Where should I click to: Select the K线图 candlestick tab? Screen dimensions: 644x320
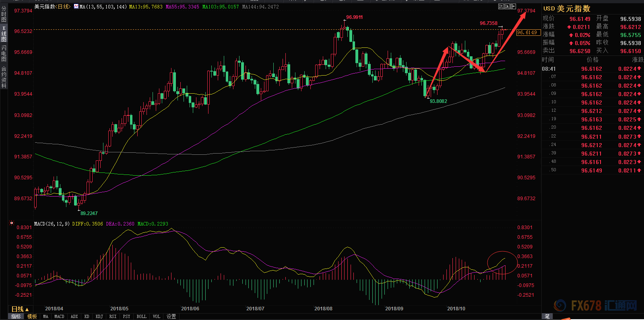point(4,34)
